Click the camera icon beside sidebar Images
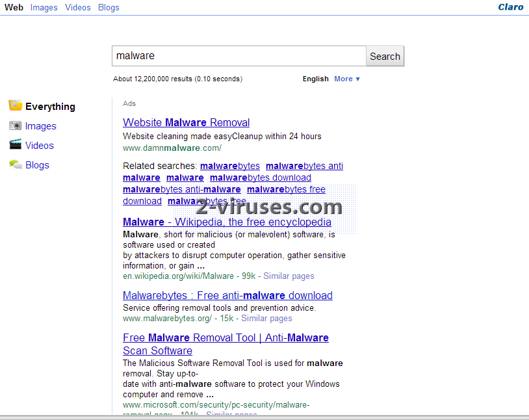 click(15, 125)
